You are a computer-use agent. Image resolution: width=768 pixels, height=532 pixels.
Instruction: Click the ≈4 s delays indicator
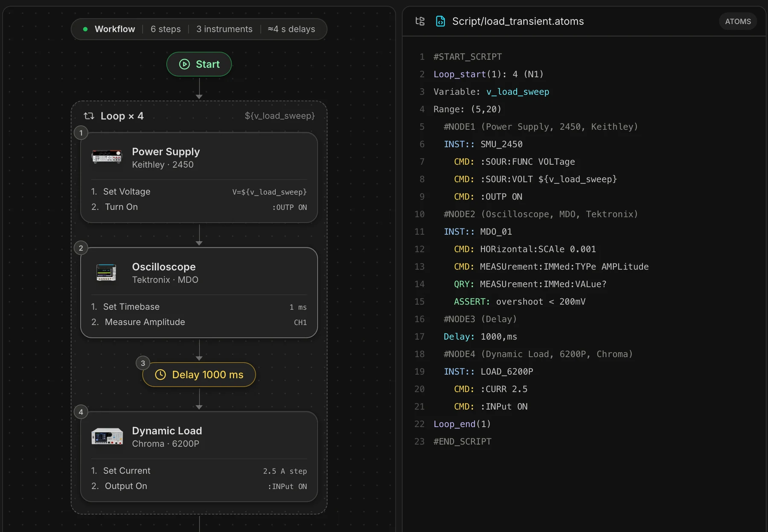coord(291,29)
